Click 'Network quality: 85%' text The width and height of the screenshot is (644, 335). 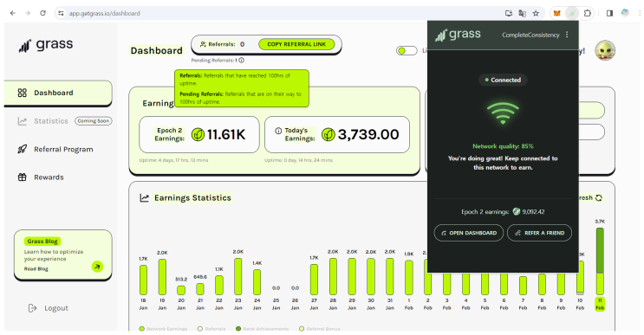[x=503, y=146]
